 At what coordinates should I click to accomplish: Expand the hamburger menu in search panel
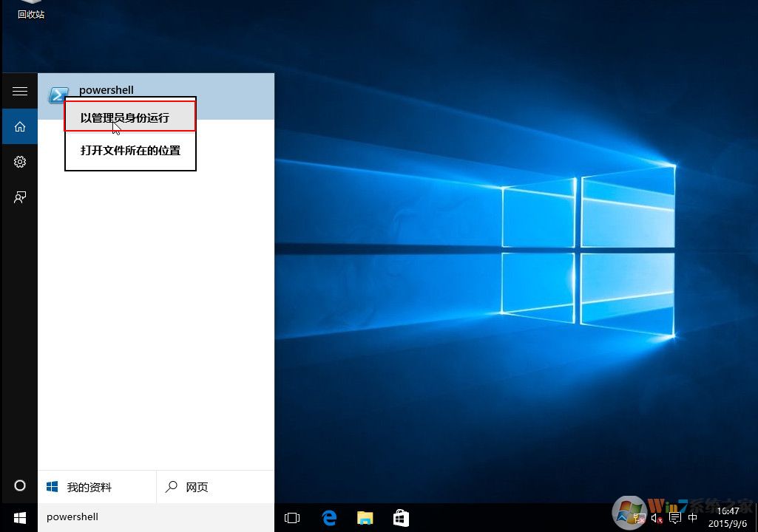point(20,91)
